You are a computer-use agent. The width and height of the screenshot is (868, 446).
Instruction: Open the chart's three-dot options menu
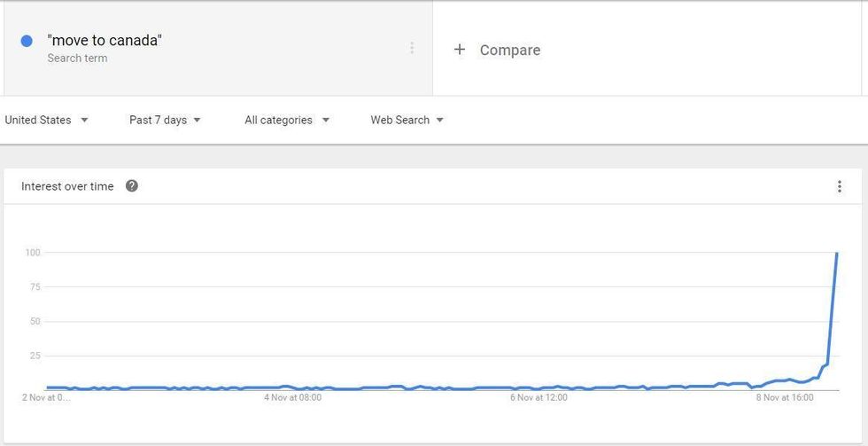point(840,187)
